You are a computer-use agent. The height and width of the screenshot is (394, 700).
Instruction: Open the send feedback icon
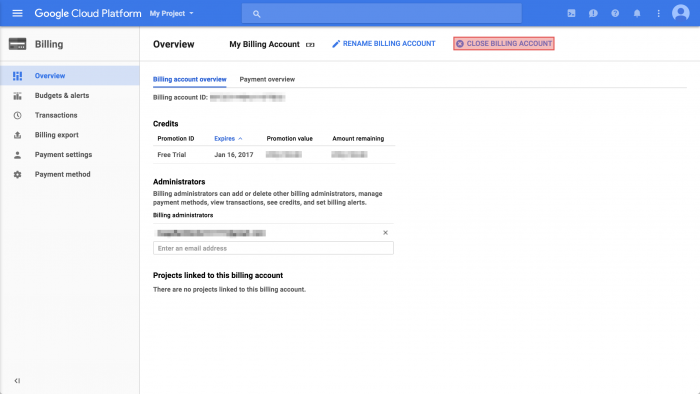tap(593, 13)
